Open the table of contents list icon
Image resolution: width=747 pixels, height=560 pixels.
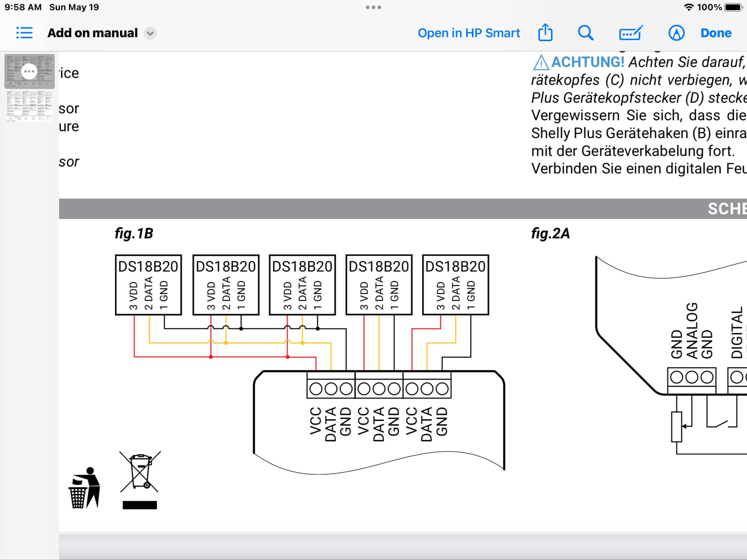click(x=24, y=33)
